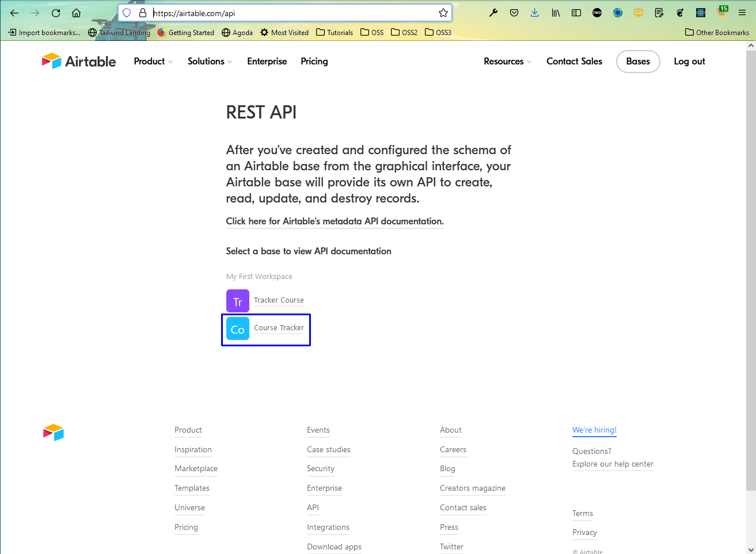Open the React DevTools extension icon
This screenshot has width=756, height=554.
click(x=701, y=13)
